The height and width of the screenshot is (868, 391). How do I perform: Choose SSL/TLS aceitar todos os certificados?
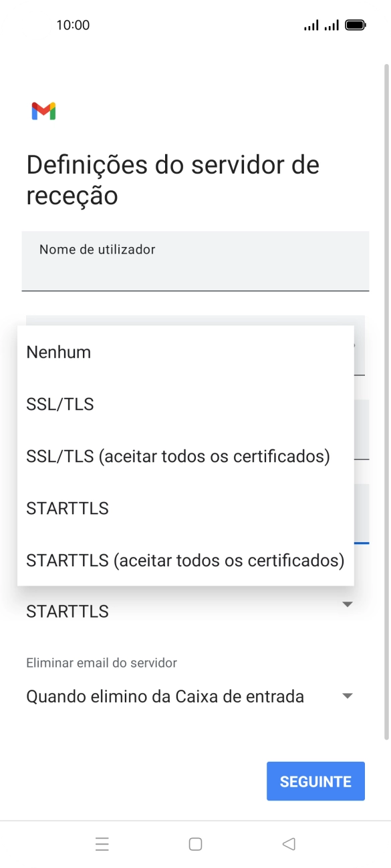[177, 456]
